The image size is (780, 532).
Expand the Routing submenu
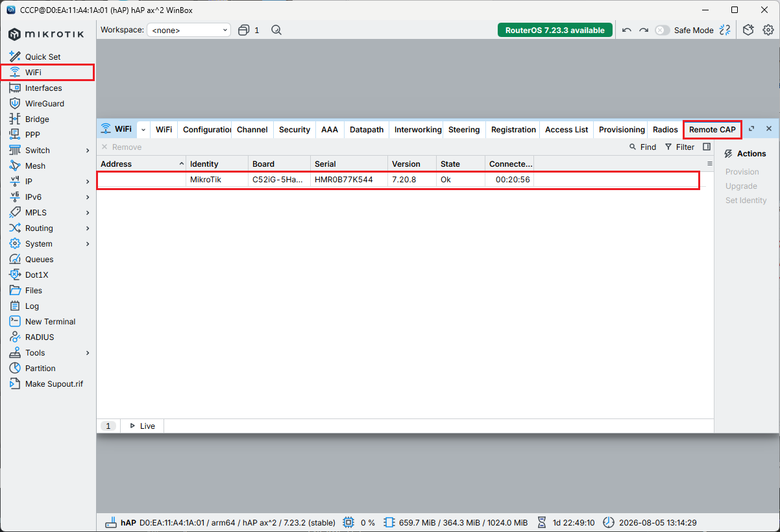point(88,228)
